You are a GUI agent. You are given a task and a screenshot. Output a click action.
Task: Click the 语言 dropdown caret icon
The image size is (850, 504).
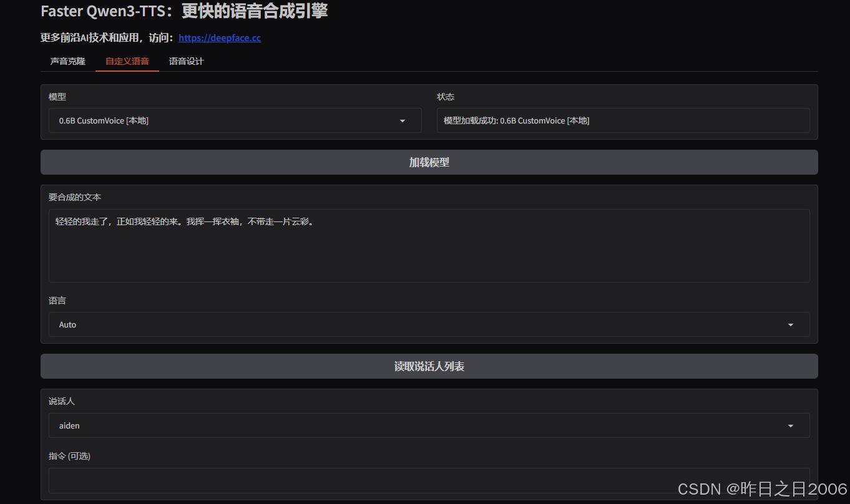[x=791, y=325]
